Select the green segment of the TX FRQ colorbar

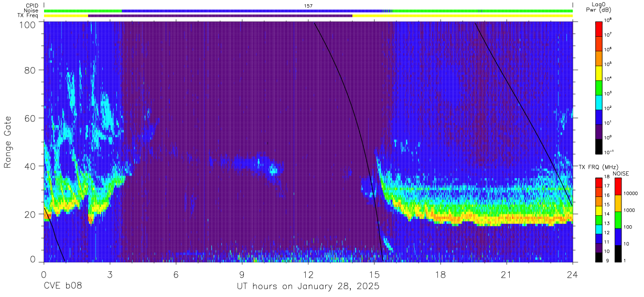[x=599, y=220]
